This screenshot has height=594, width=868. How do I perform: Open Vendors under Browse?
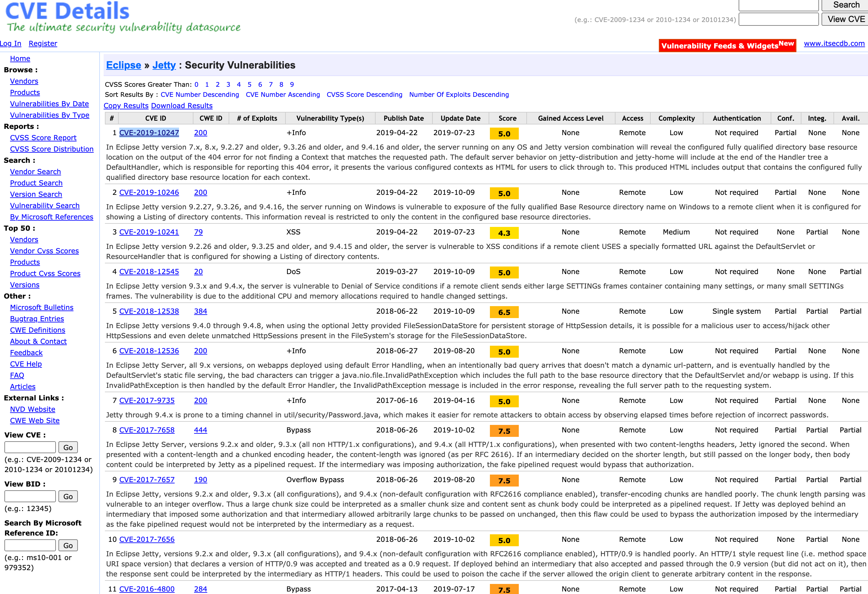point(24,81)
